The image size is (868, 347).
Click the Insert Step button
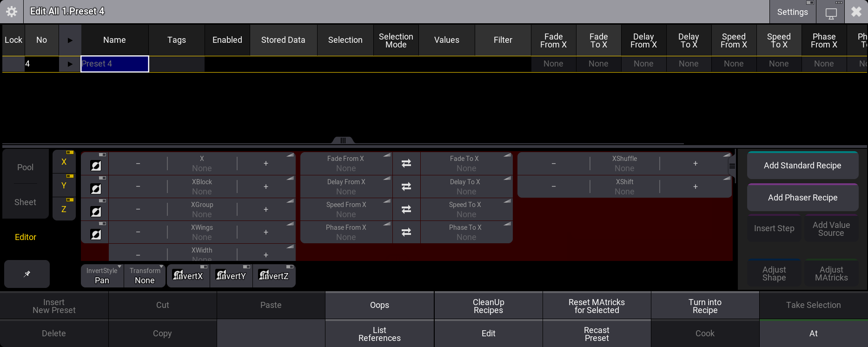click(x=774, y=228)
